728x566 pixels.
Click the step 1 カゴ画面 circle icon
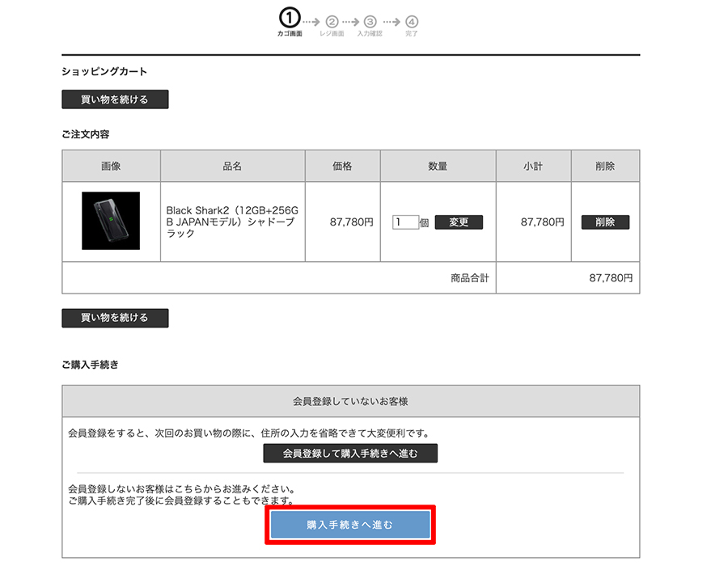click(x=290, y=19)
